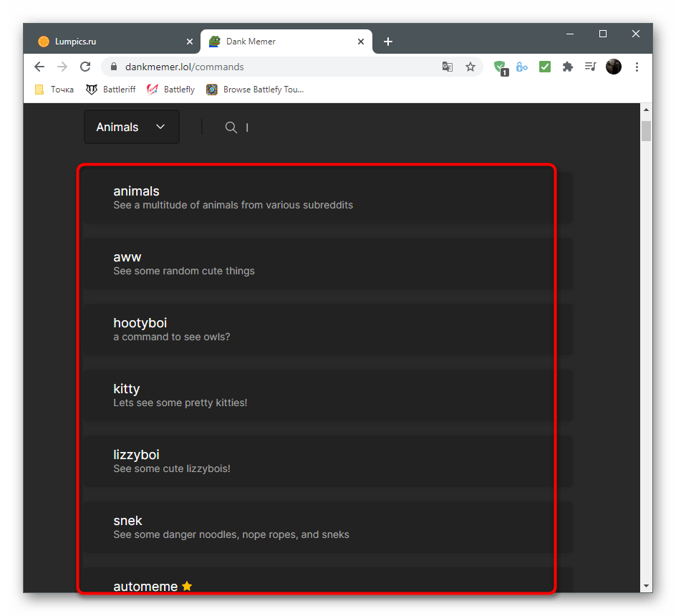
Task: Bookmark this page with the star icon
Action: point(470,67)
